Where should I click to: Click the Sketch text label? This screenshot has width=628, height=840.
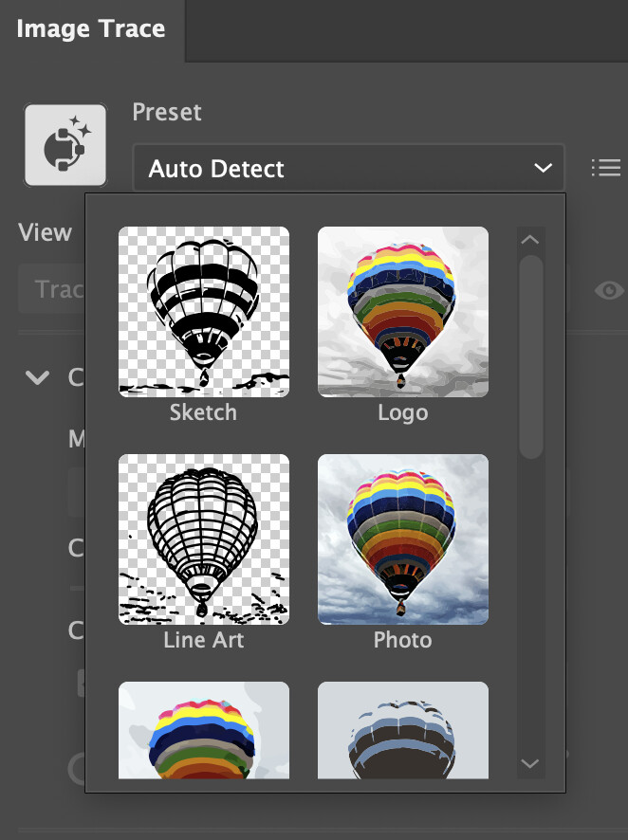pyautogui.click(x=203, y=412)
